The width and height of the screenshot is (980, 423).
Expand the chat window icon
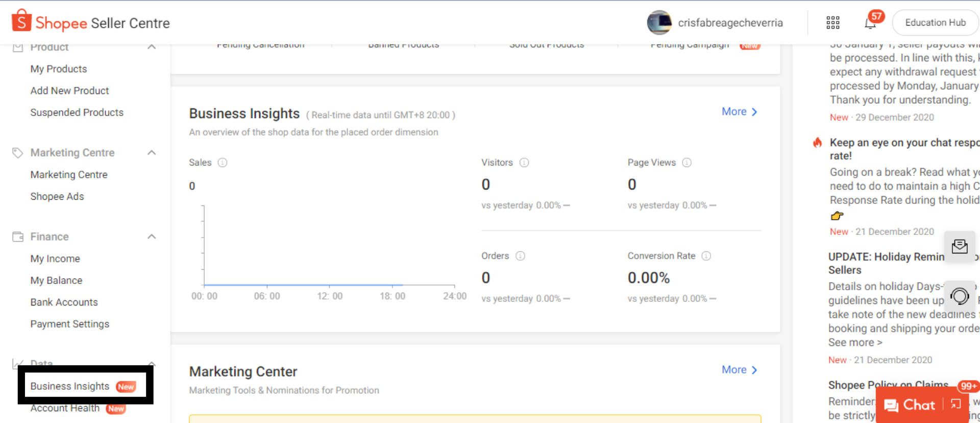pos(955,405)
